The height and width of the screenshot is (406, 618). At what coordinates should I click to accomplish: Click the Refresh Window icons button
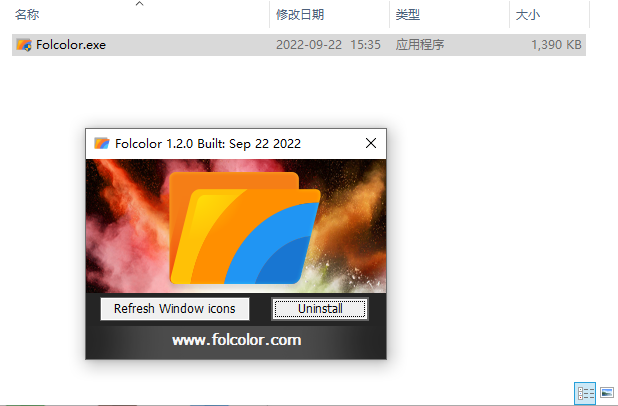point(175,309)
